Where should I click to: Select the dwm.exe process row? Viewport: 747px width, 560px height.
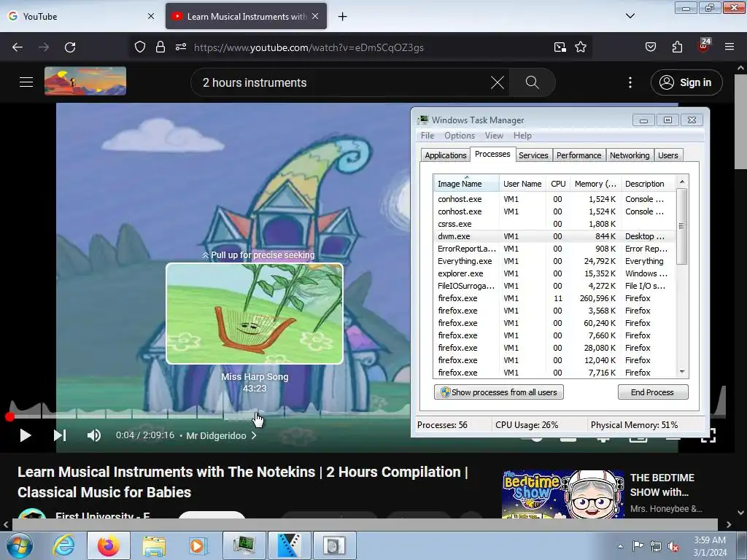click(554, 237)
